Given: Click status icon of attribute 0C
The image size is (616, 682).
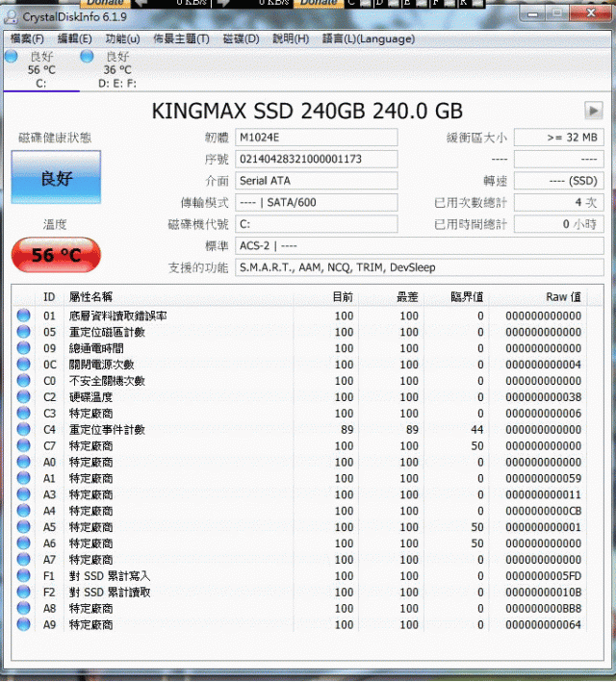Looking at the screenshot, I should pos(23,364).
